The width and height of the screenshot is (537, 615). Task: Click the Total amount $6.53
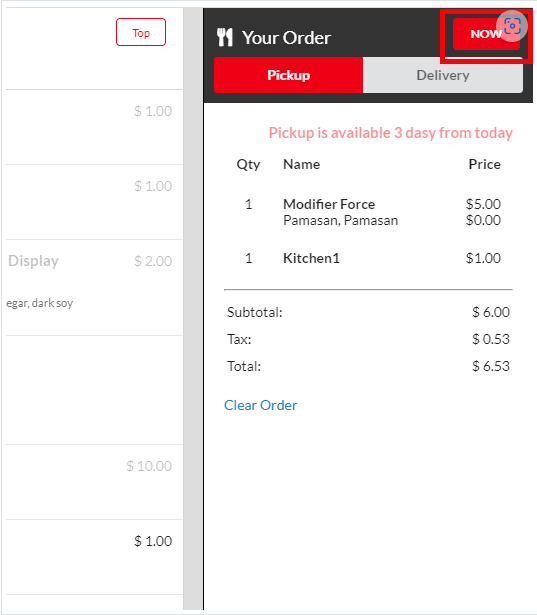tap(491, 366)
